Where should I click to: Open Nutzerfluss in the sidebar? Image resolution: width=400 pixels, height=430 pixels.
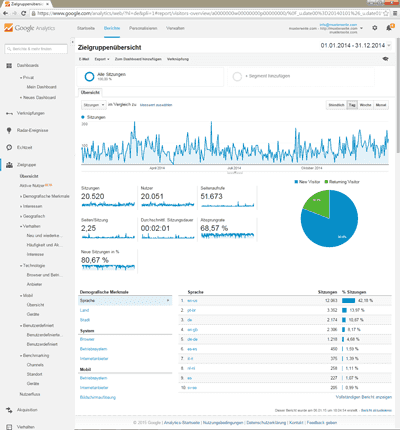(30, 394)
